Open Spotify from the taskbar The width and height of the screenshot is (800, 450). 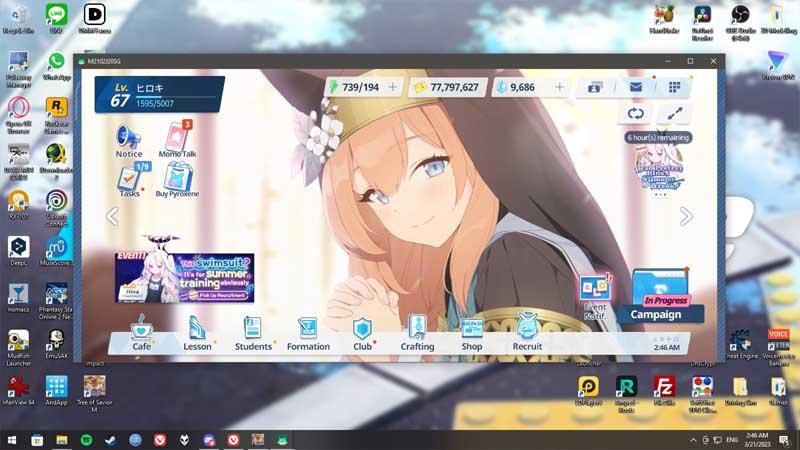(x=86, y=440)
